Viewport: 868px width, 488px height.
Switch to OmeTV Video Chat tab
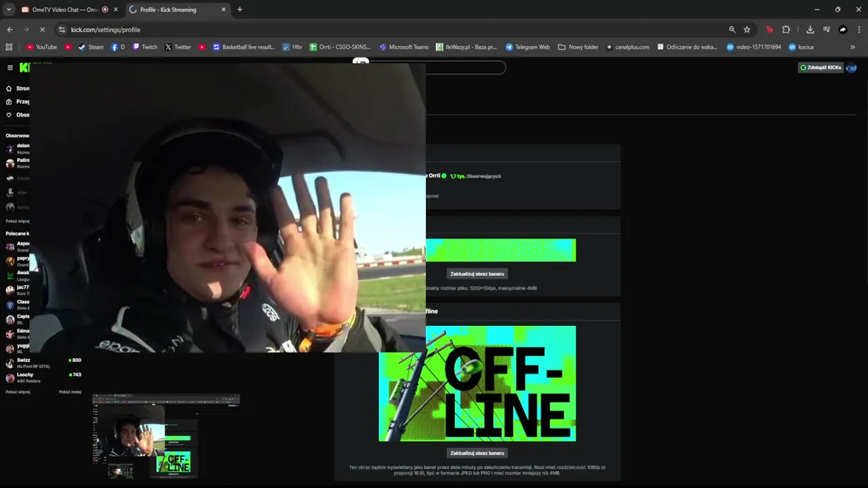(64, 9)
